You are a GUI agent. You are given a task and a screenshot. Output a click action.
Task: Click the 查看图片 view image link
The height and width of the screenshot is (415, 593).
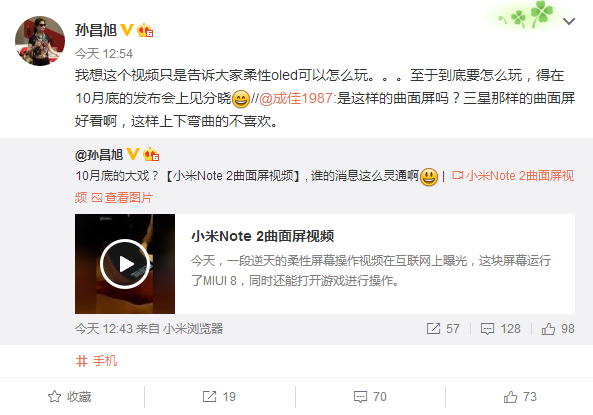click(x=122, y=197)
